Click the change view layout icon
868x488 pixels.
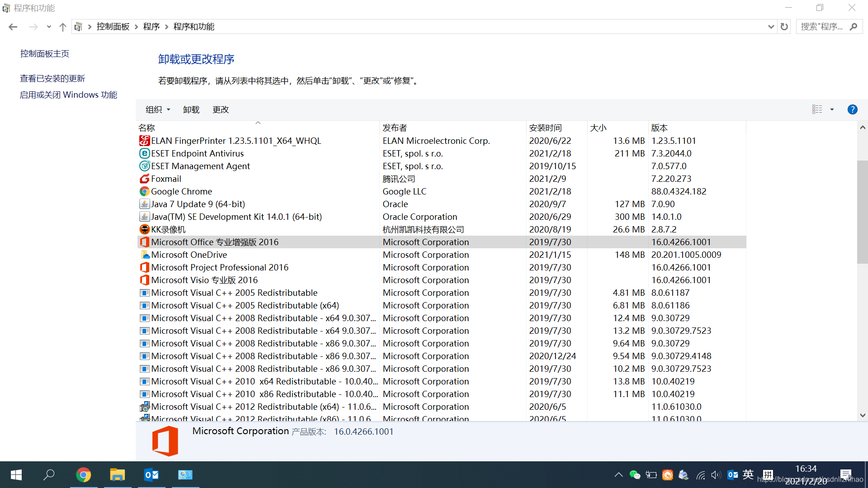(x=817, y=109)
